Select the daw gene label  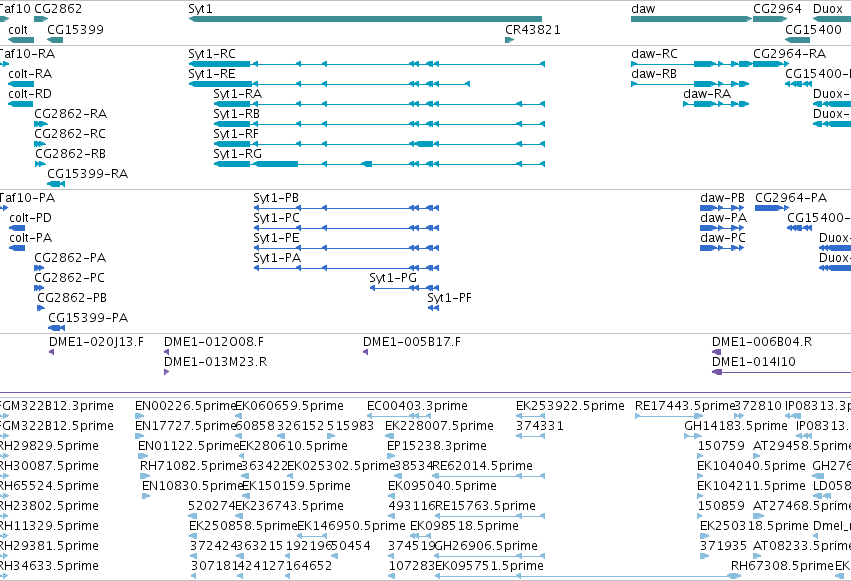tap(643, 9)
